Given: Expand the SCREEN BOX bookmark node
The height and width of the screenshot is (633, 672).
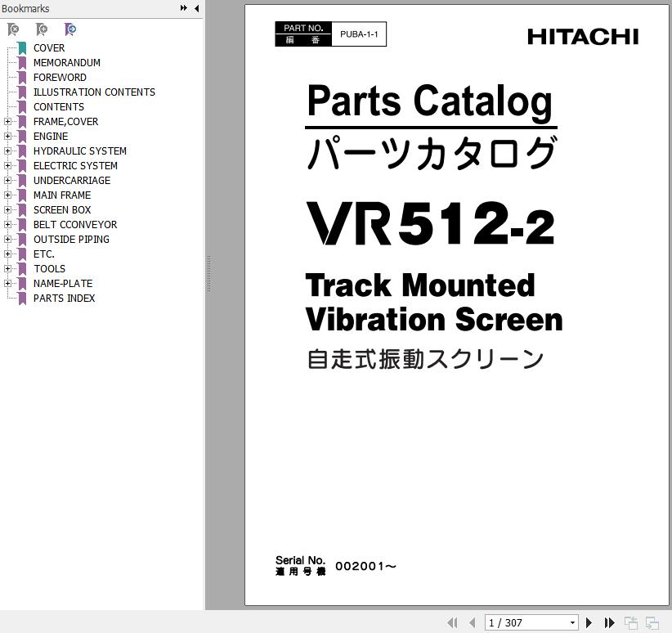Looking at the screenshot, I should (x=7, y=209).
